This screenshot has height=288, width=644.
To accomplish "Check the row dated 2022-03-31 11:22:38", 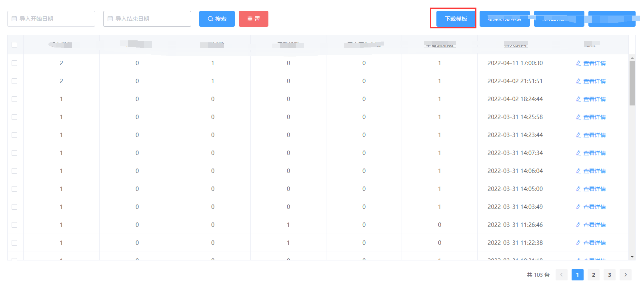I will (x=14, y=243).
